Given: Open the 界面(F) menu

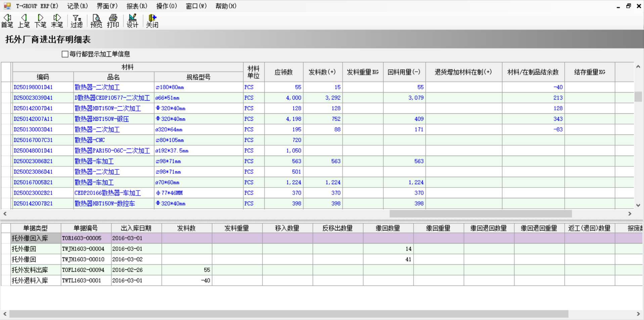Looking at the screenshot, I should [107, 6].
